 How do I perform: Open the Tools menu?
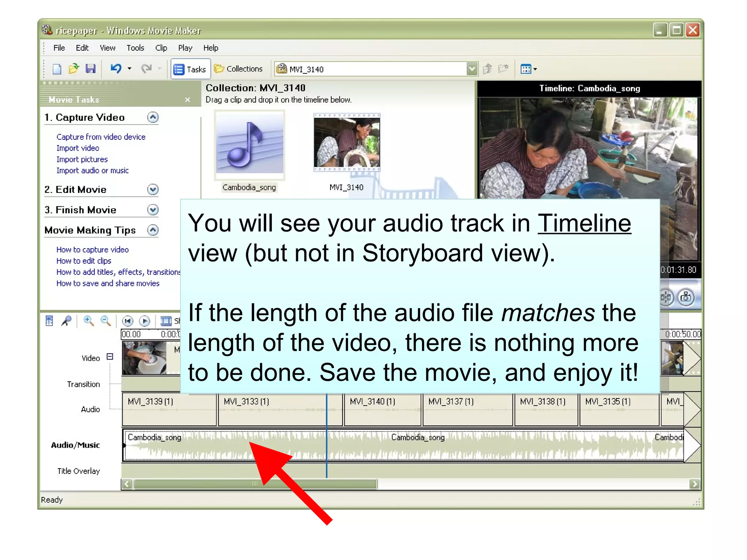tap(135, 48)
